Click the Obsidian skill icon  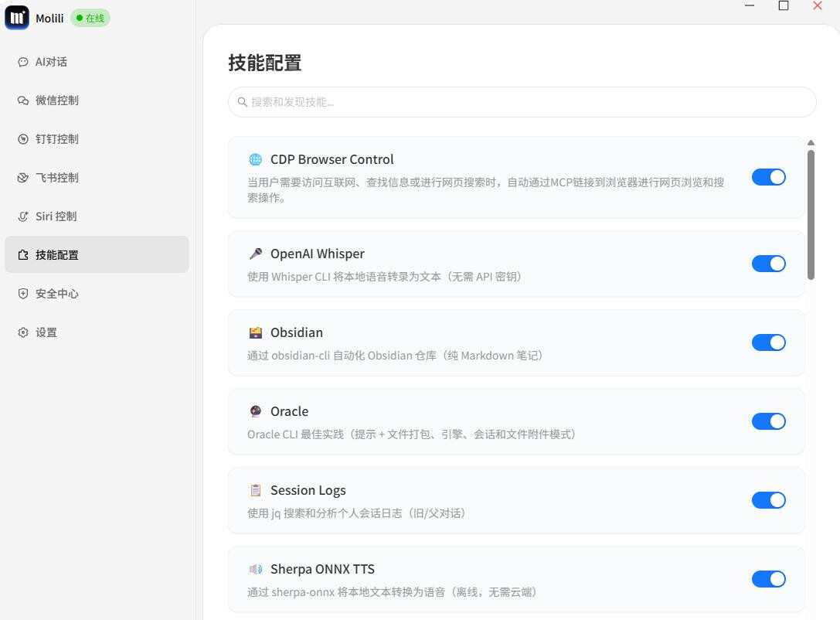point(256,332)
